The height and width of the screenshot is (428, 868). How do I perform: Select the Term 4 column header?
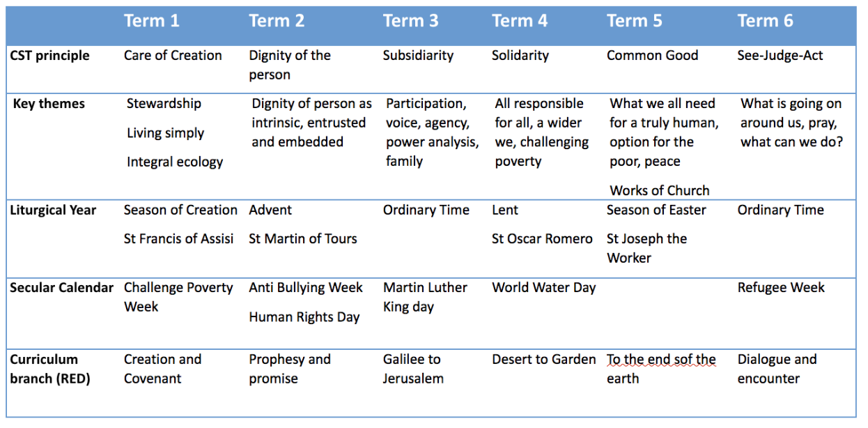pos(520,21)
